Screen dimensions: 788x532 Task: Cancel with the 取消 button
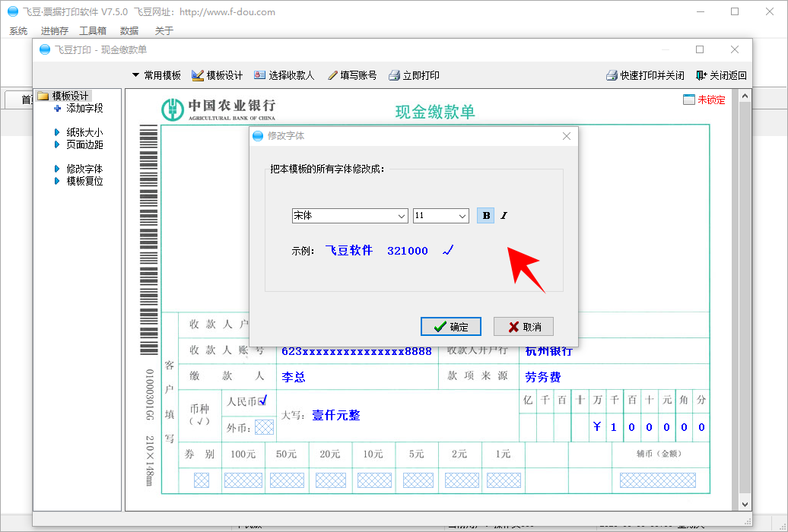tap(523, 327)
